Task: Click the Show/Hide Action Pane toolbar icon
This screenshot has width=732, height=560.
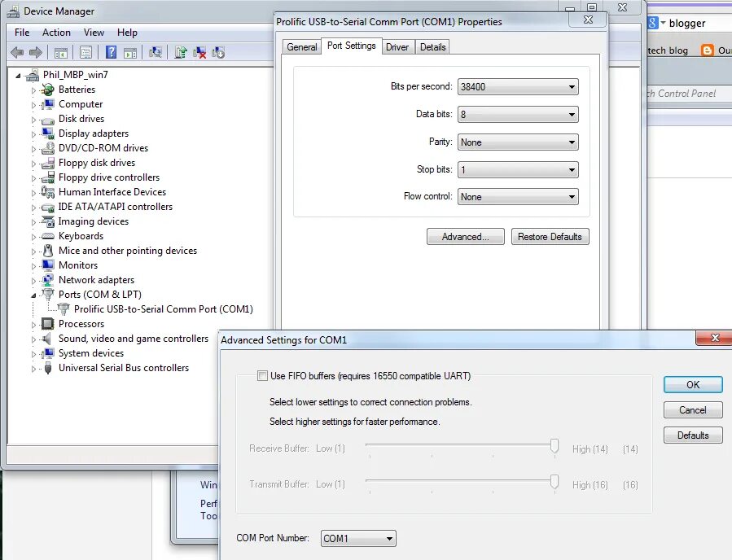Action: pos(130,52)
